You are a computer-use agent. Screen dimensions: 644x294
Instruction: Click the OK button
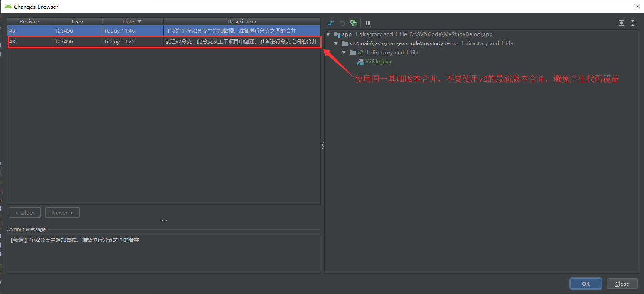point(586,284)
